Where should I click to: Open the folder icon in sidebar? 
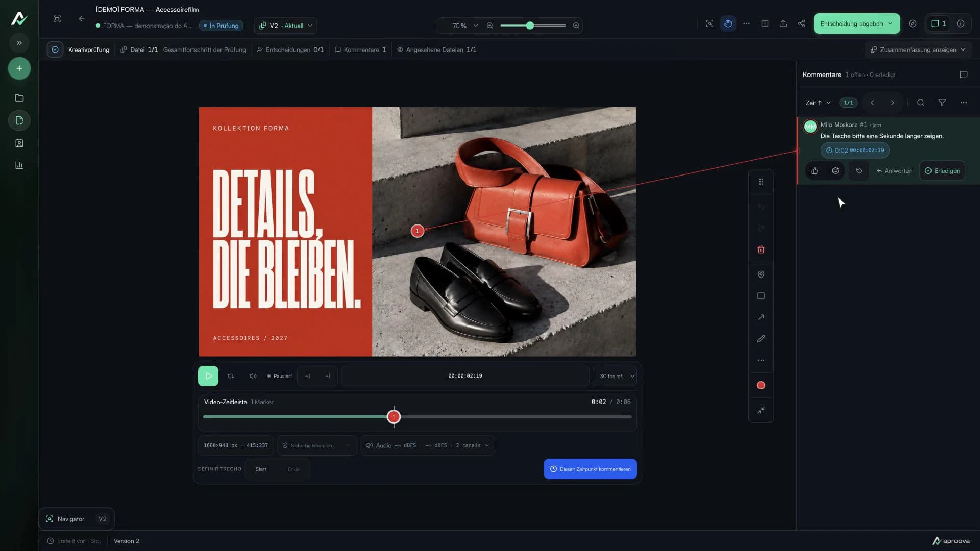[x=19, y=98]
